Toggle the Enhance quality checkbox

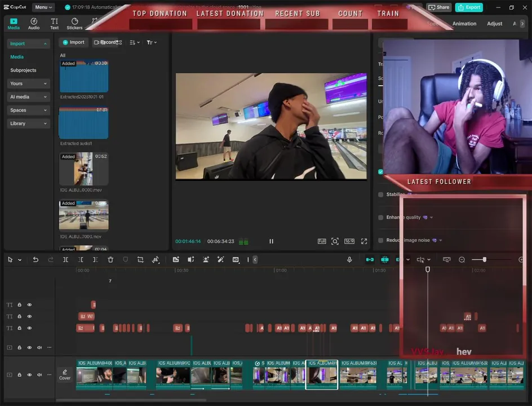click(x=380, y=217)
